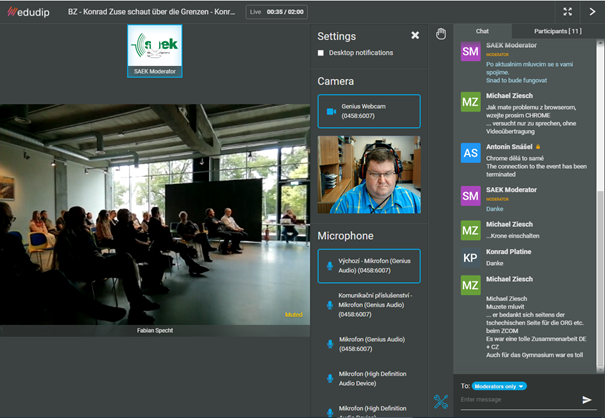Click the lock icon next to Antonín Snášel
Screen dimensions: 605x418
(x=538, y=147)
